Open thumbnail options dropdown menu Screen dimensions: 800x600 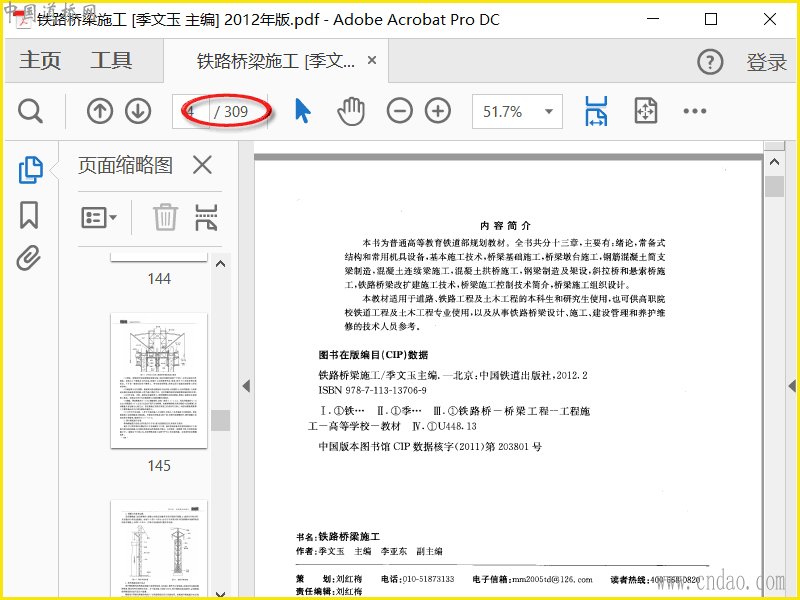click(99, 218)
